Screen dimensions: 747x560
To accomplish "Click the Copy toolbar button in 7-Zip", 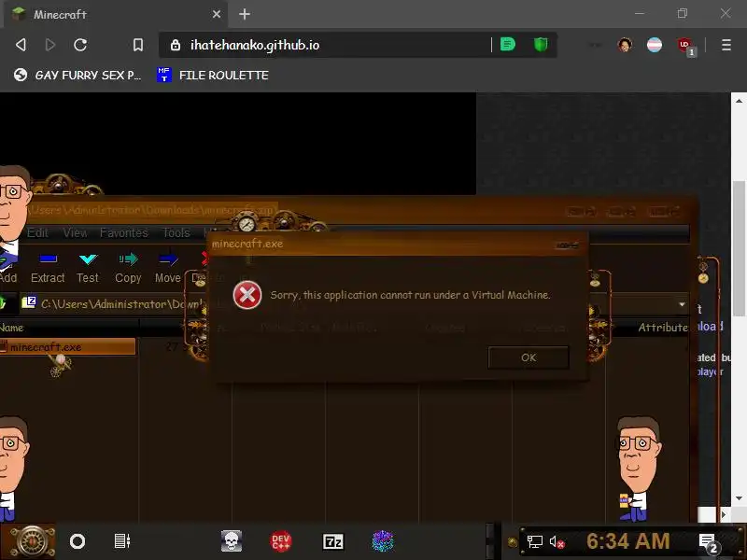I will (x=128, y=268).
